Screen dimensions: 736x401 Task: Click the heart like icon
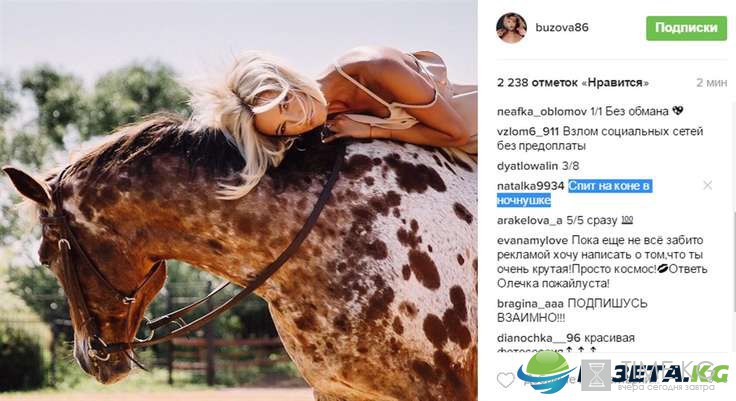506,379
